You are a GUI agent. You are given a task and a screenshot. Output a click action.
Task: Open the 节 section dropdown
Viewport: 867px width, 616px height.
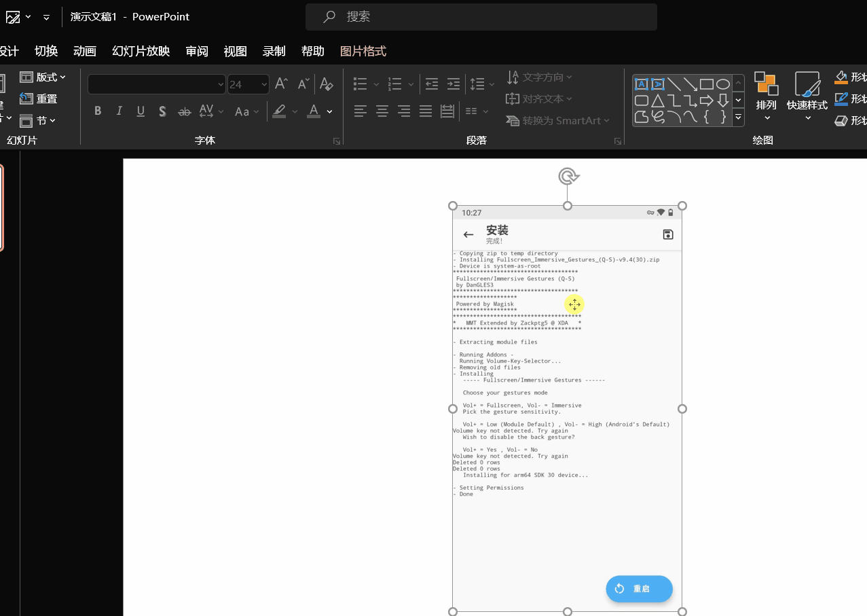click(x=37, y=120)
